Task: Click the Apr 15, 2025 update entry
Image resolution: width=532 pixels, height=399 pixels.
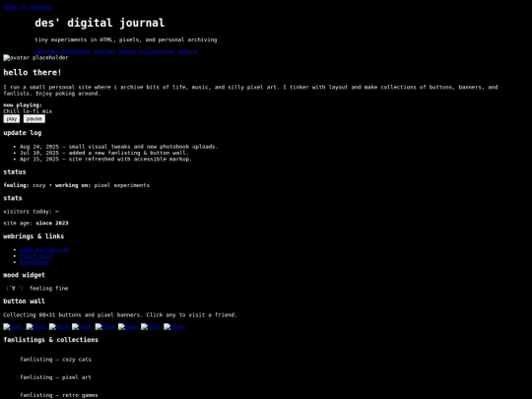Action: pos(105,160)
